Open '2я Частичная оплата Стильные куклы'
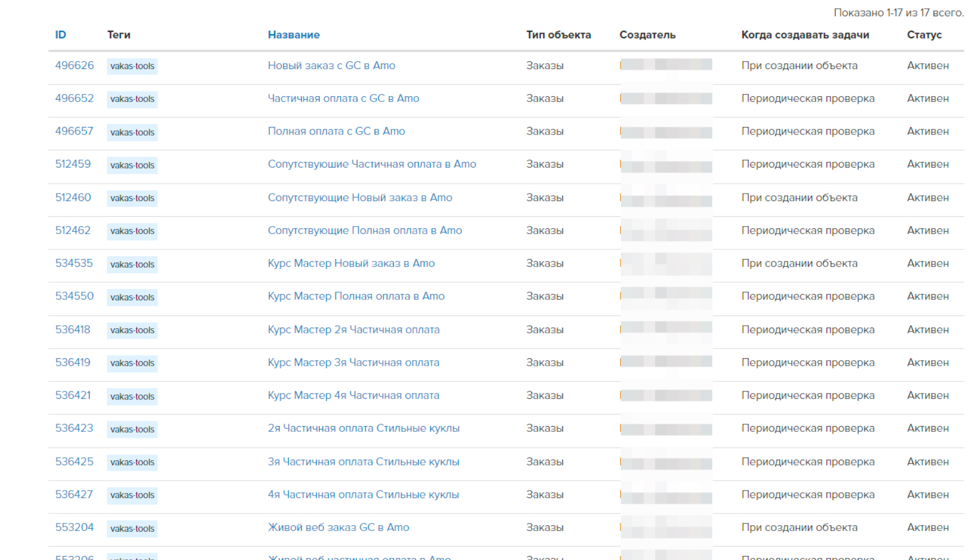This screenshot has width=980, height=560. click(x=363, y=428)
